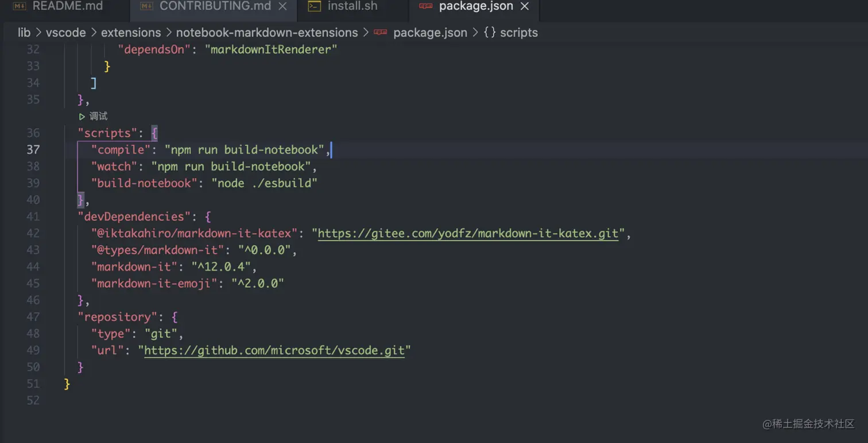Open the gitee markdown-it-katex.git link
Viewport: 868px width, 443px height.
point(468,233)
